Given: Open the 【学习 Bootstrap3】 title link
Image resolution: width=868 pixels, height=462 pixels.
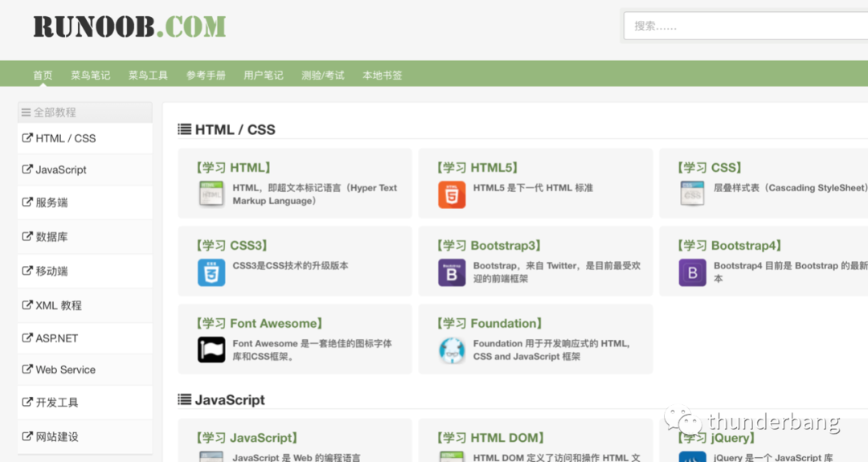Looking at the screenshot, I should click(x=489, y=246).
